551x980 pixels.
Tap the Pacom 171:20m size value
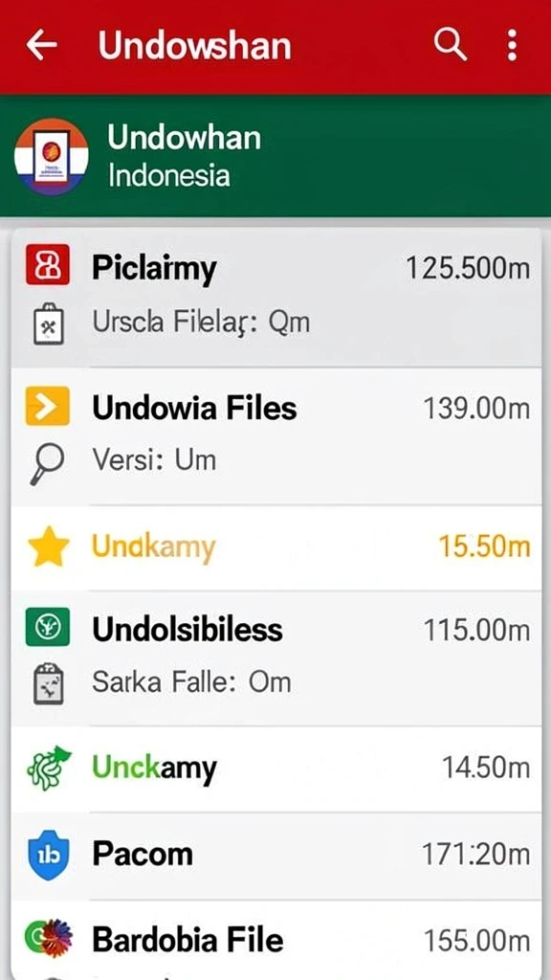click(476, 855)
